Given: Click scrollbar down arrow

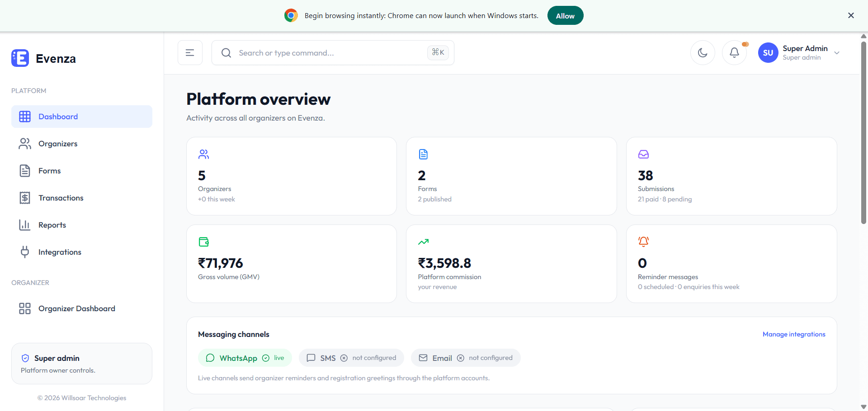Looking at the screenshot, I should click(x=863, y=407).
